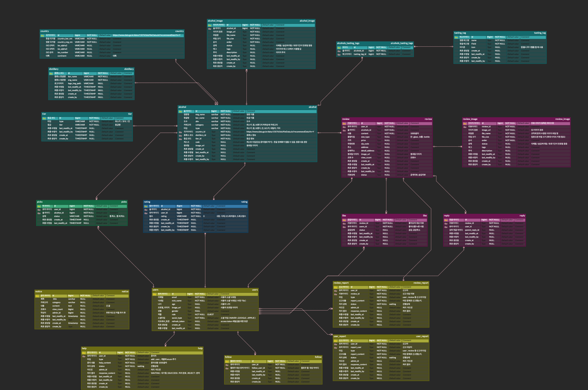Select the cask column name in alcohol table
588x390 pixels.
[197, 142]
